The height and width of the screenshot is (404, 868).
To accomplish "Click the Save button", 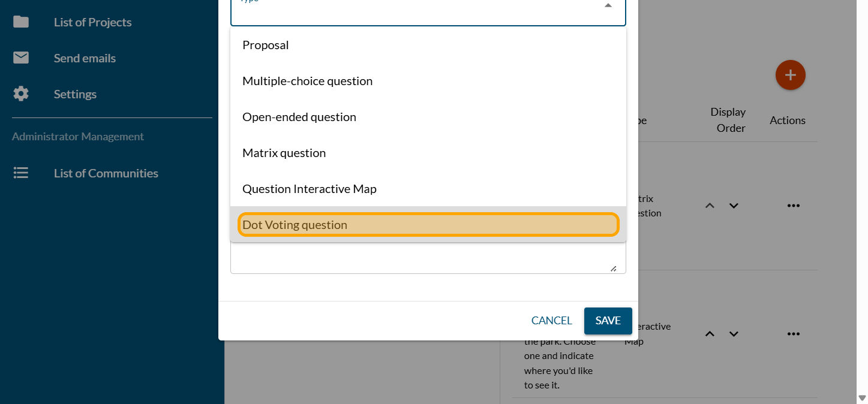I will coord(608,321).
